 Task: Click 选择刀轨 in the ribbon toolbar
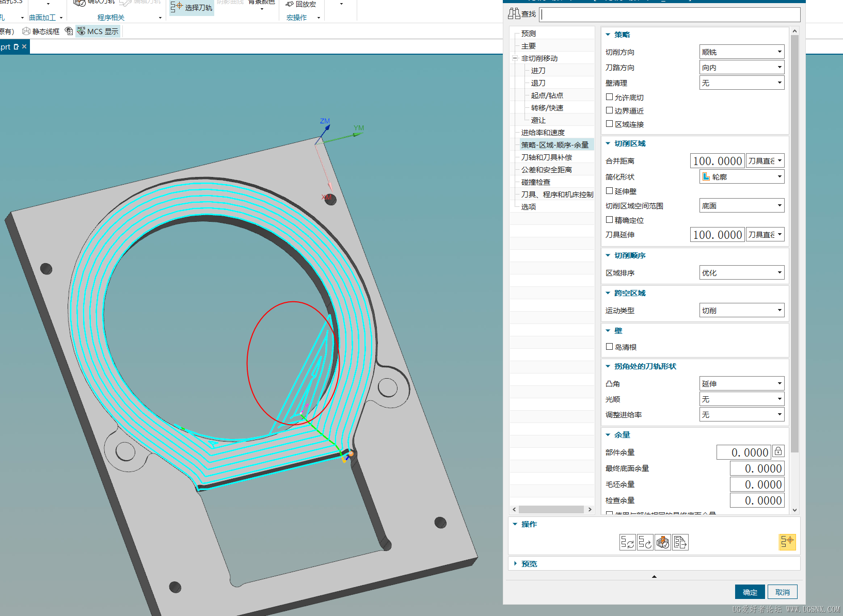(x=192, y=7)
